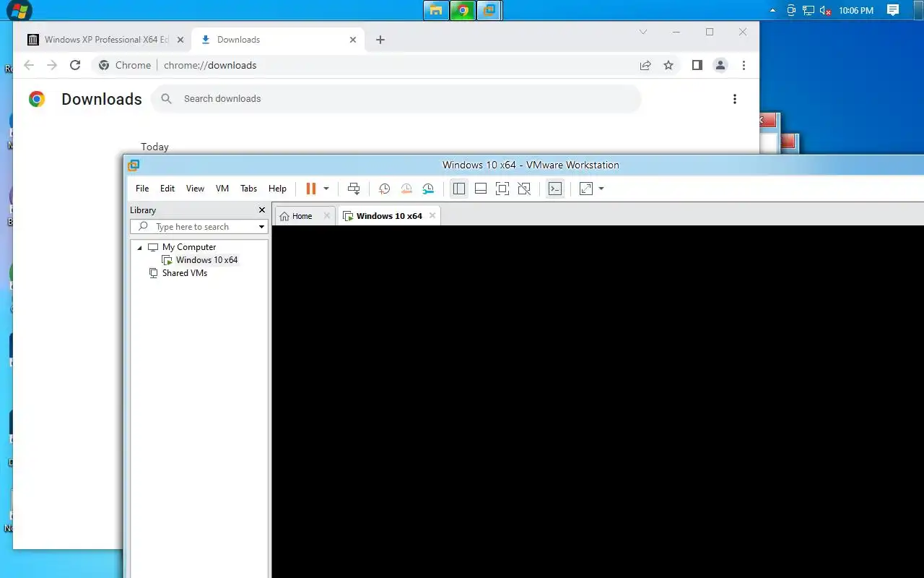Image resolution: width=924 pixels, height=578 pixels.
Task: Close the Downloads tab in Chrome
Action: [x=353, y=40]
